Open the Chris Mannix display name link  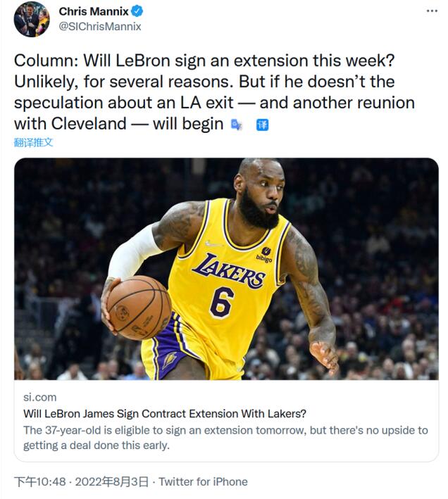[94, 11]
